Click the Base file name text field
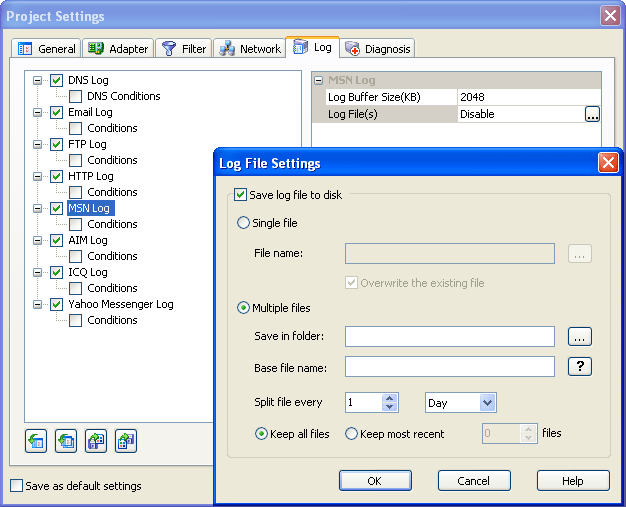The image size is (626, 507). point(449,366)
